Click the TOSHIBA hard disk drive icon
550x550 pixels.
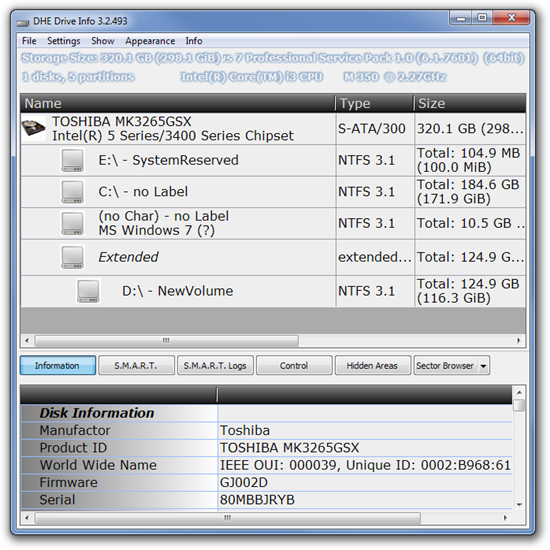pos(33,128)
